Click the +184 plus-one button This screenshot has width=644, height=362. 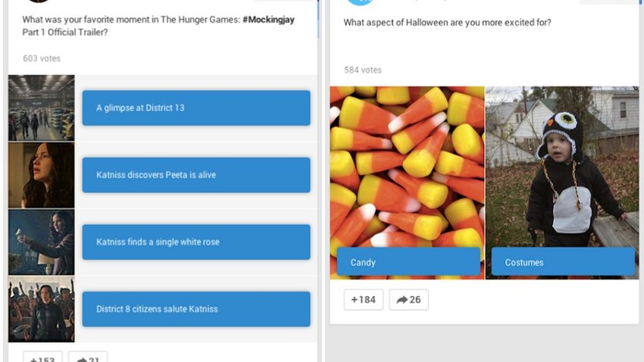(x=364, y=300)
